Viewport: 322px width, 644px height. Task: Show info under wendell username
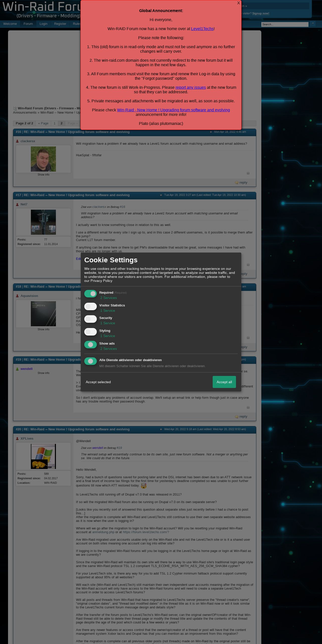(43, 373)
